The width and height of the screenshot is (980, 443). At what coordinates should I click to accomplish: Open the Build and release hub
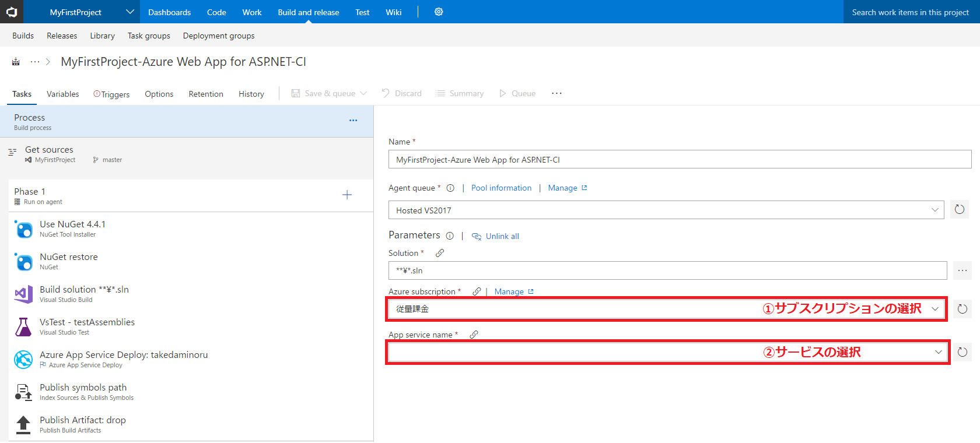[308, 12]
